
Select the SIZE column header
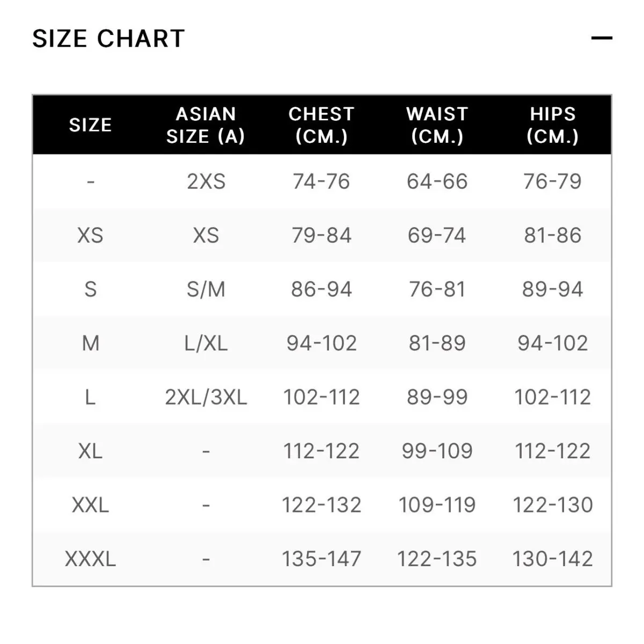pos(90,125)
